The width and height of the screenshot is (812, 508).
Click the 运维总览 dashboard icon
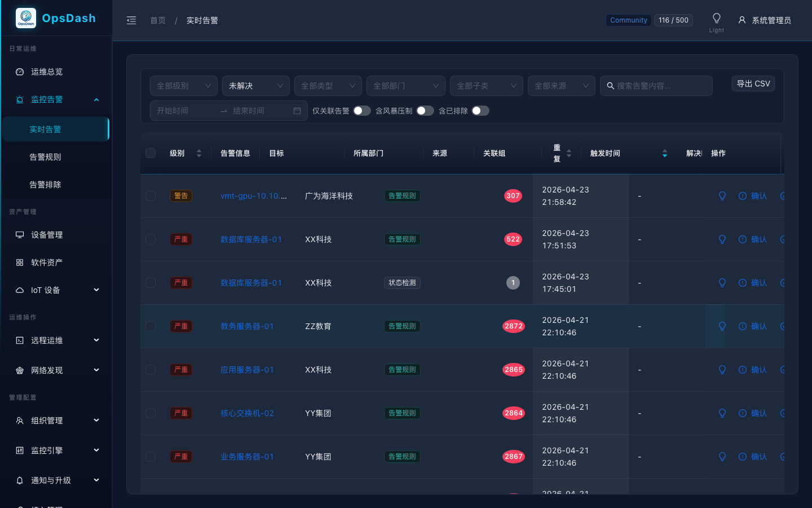(20, 72)
